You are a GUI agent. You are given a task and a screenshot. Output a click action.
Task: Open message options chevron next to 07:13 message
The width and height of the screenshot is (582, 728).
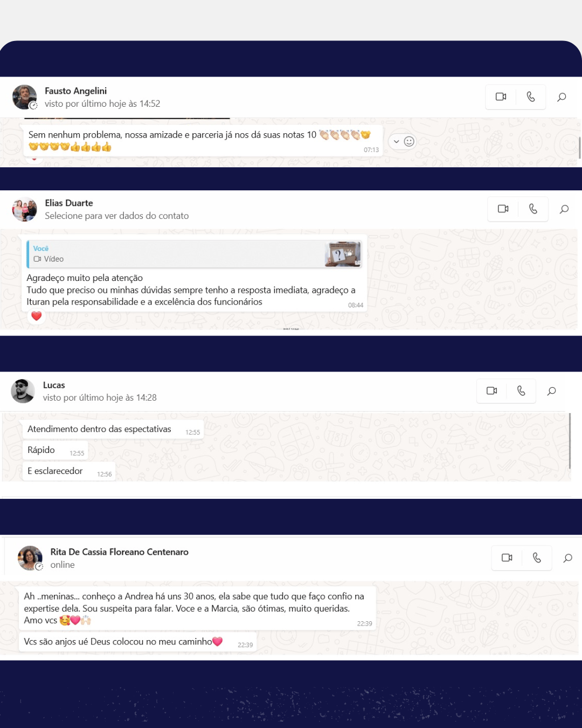point(397,141)
